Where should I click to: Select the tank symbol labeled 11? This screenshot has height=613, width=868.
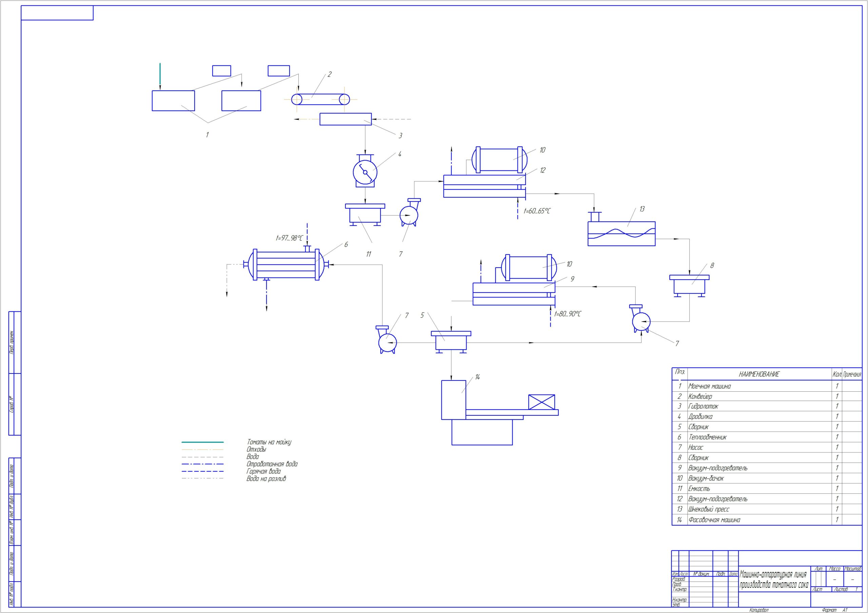point(365,214)
